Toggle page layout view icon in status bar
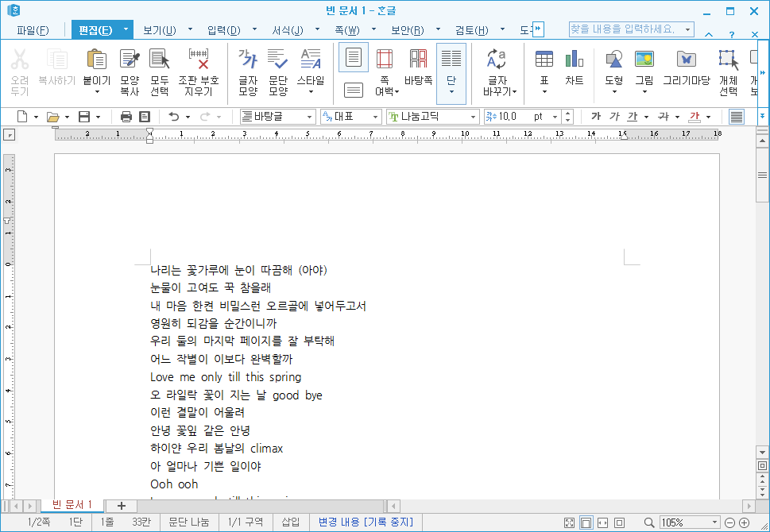This screenshot has width=770, height=532. (x=586, y=522)
